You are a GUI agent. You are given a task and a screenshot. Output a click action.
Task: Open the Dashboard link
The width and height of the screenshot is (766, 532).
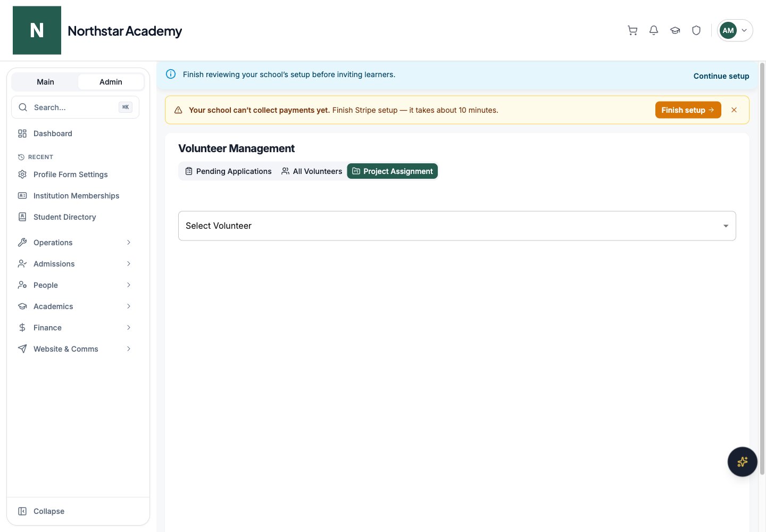coord(75,134)
